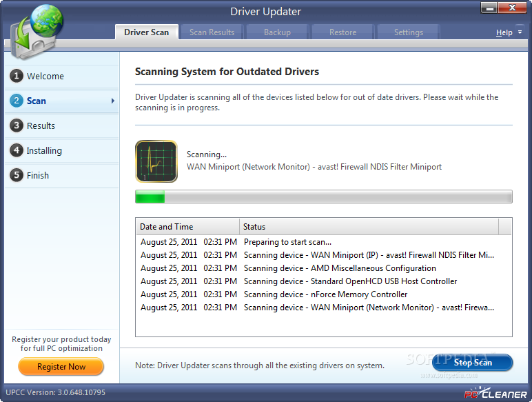This screenshot has height=402, width=532.
Task: Sort by the Date and Time column header
Action: [x=187, y=227]
